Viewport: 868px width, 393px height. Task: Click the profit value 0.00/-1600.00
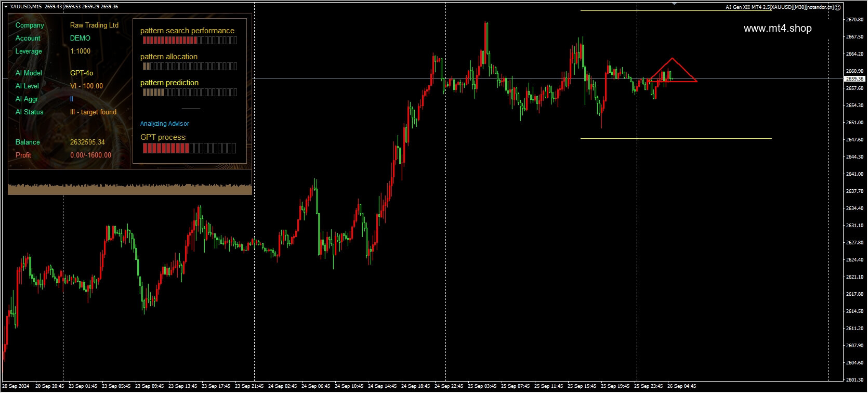click(90, 155)
